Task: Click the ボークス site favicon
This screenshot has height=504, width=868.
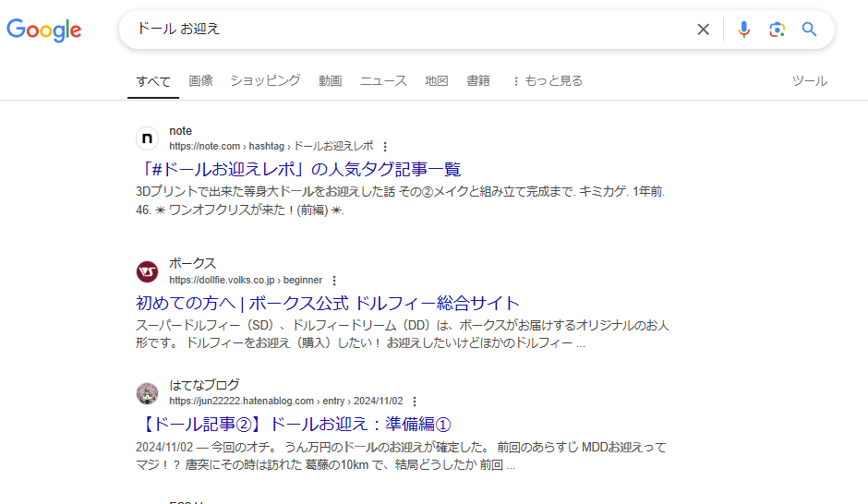Action: [147, 271]
